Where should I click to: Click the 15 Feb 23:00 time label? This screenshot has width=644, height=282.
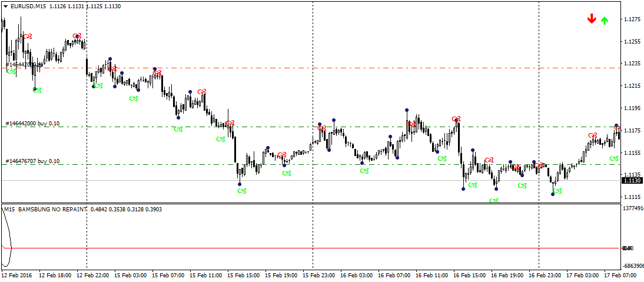pos(318,276)
